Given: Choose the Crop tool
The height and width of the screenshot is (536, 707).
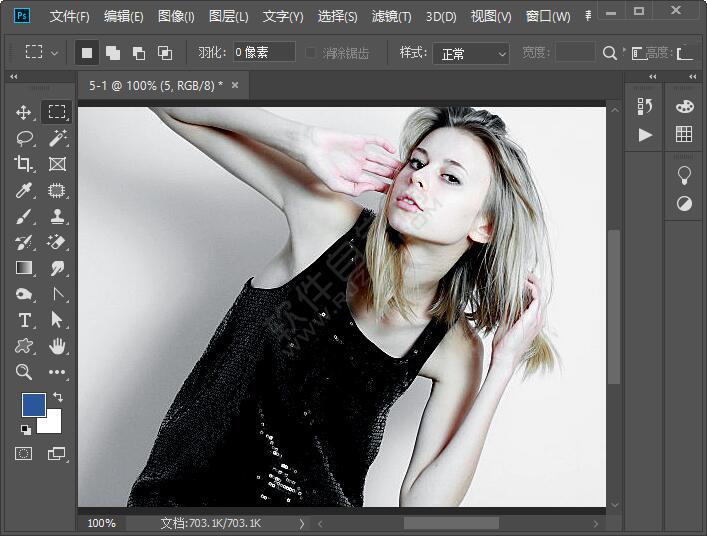Looking at the screenshot, I should 24,164.
